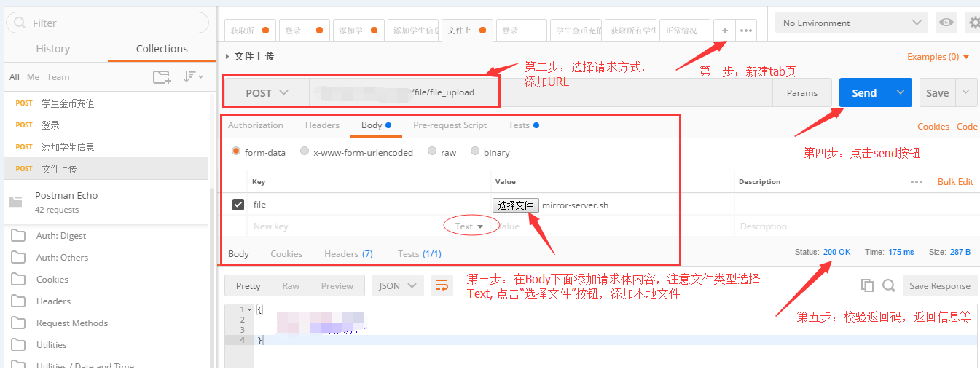
Task: Click the sidebar vertical scrollbar
Action: pos(212,277)
